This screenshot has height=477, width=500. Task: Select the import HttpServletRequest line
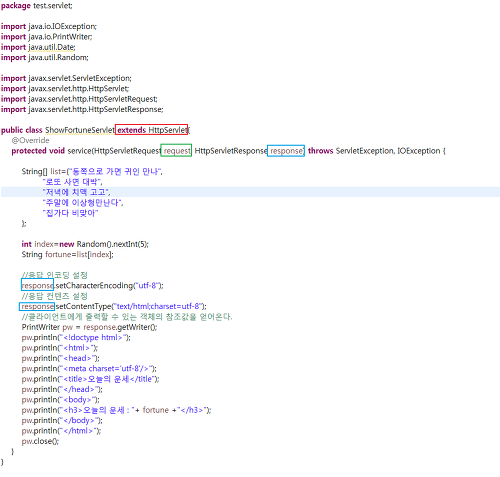(x=79, y=99)
